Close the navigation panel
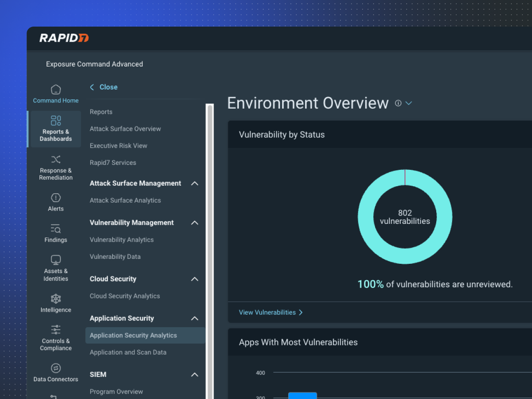532x399 pixels. coord(104,87)
